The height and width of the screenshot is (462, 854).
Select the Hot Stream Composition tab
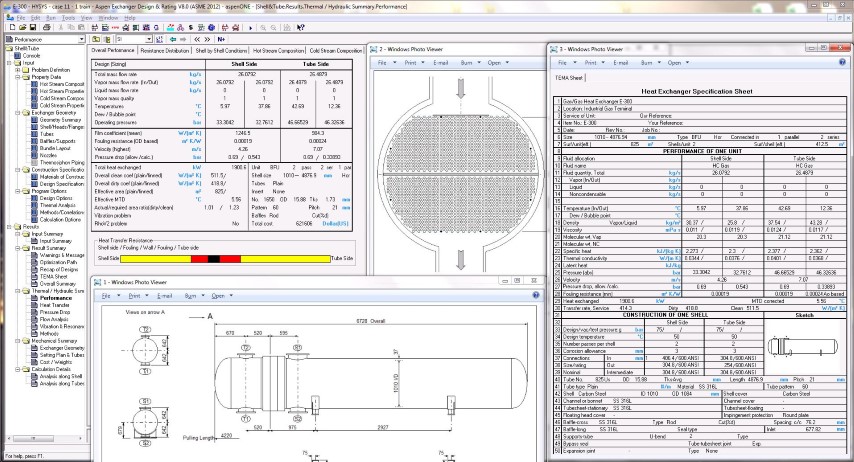pos(279,50)
